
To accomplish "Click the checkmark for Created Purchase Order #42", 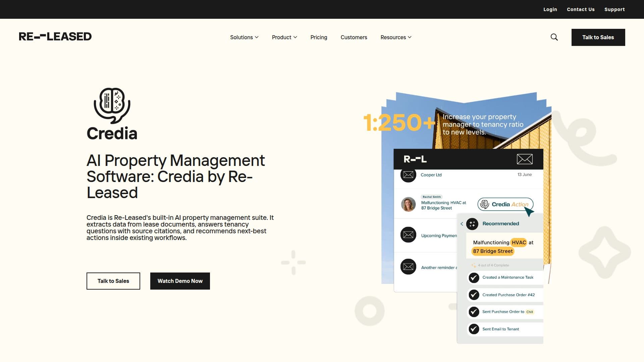I will (474, 295).
